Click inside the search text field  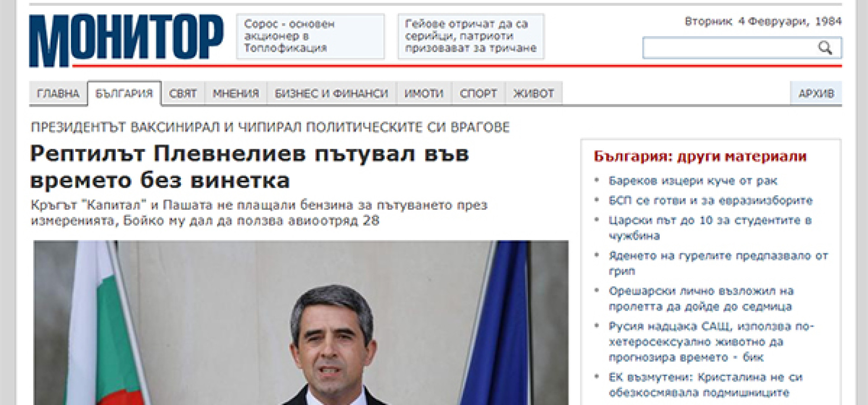(x=728, y=48)
